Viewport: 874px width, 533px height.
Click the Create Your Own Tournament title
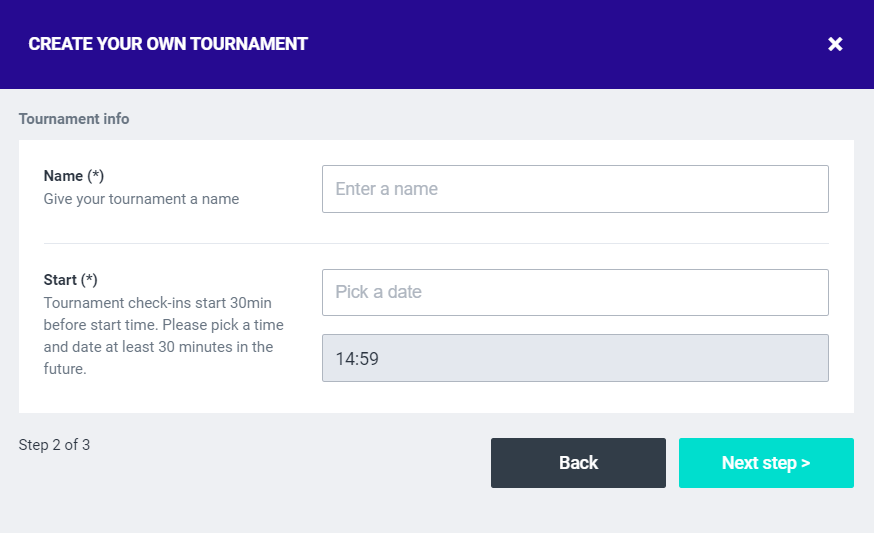point(168,44)
